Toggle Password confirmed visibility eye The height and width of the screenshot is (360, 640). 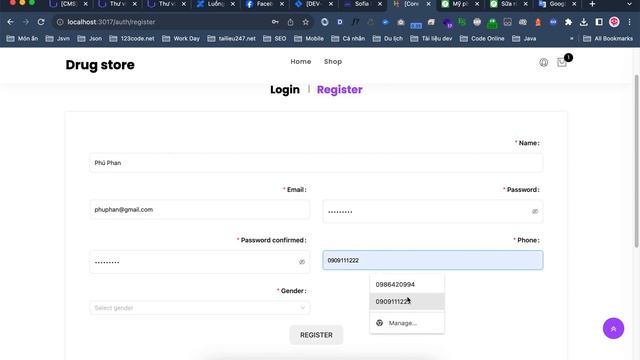point(302,262)
